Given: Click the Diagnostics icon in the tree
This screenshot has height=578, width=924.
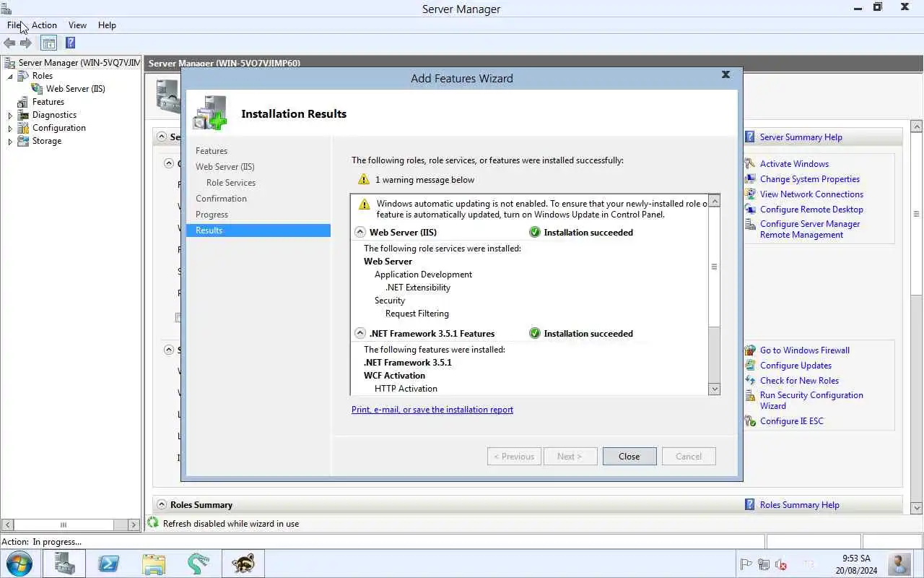Looking at the screenshot, I should pyautogui.click(x=23, y=115).
